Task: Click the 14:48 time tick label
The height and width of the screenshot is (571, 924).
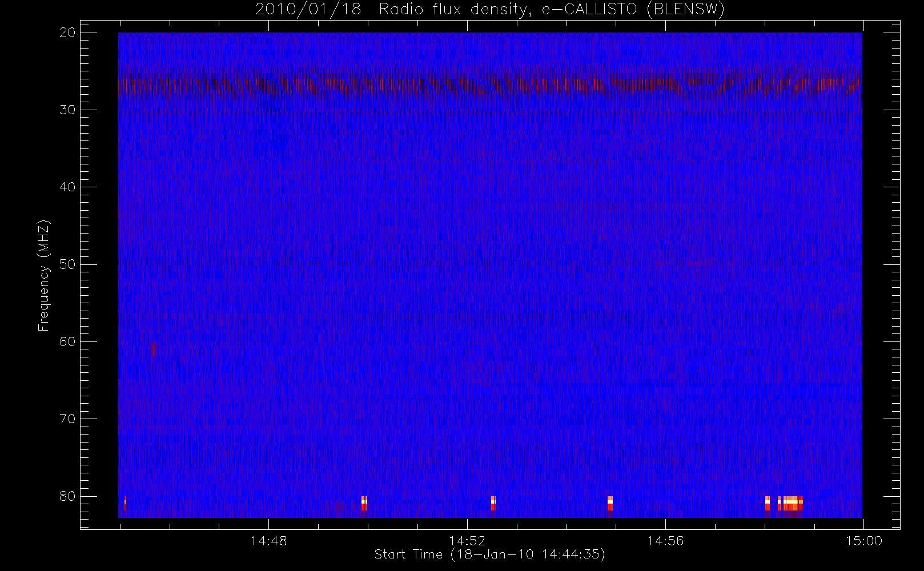Action: point(268,541)
